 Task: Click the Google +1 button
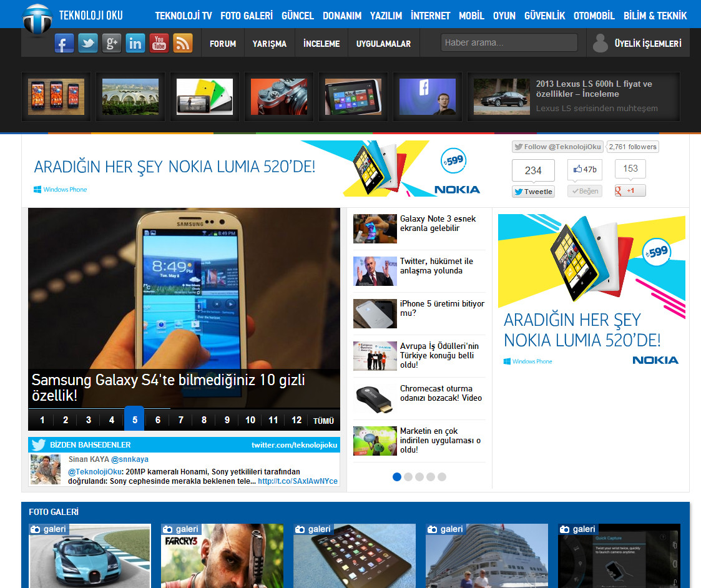click(x=630, y=191)
